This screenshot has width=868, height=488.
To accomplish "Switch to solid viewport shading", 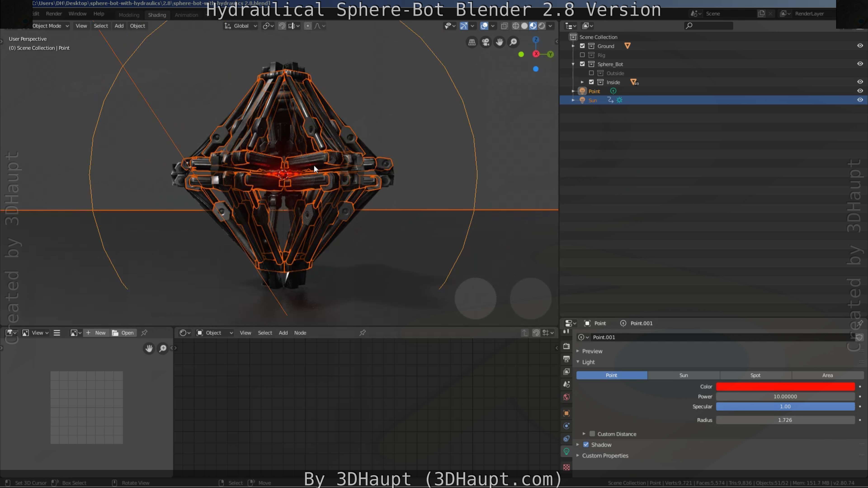I will click(524, 26).
